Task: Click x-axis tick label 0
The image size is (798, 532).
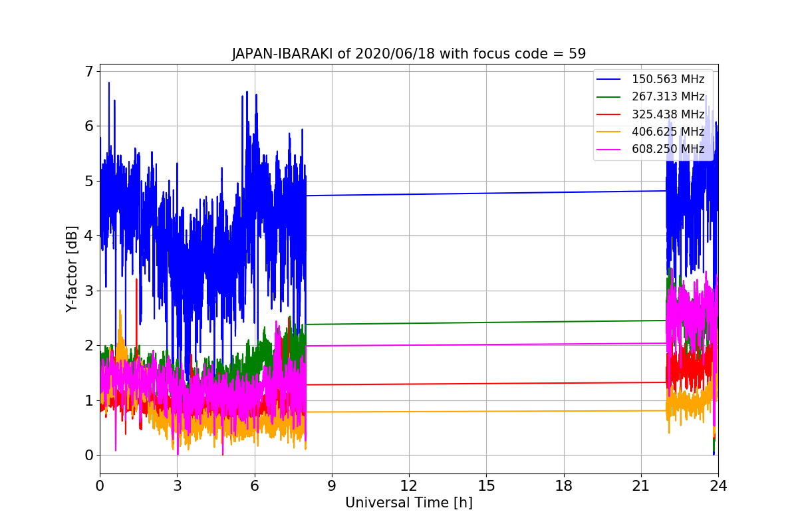Action: click(100, 486)
